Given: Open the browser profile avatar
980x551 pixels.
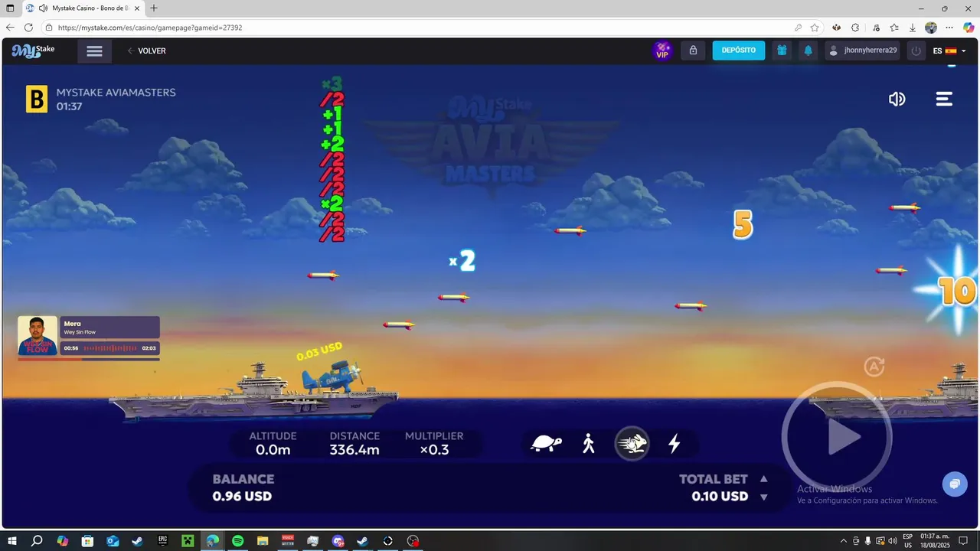Looking at the screenshot, I should click(931, 28).
